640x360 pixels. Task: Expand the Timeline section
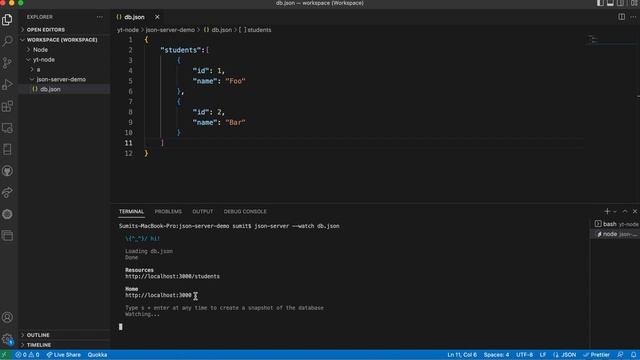click(64, 345)
